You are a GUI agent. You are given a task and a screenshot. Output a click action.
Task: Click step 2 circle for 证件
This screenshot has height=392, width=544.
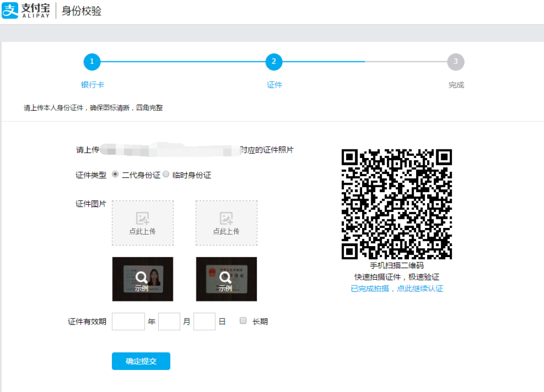point(274,62)
